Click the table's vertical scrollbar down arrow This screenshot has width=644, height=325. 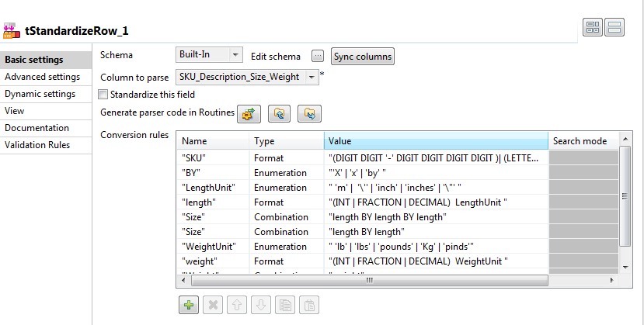point(626,267)
